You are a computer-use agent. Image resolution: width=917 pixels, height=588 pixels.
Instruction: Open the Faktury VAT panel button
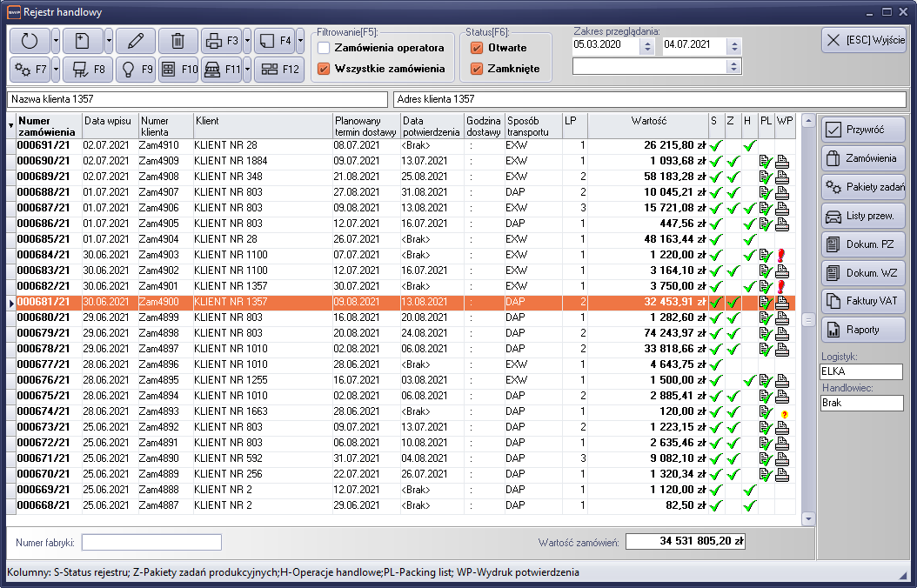pos(863,301)
